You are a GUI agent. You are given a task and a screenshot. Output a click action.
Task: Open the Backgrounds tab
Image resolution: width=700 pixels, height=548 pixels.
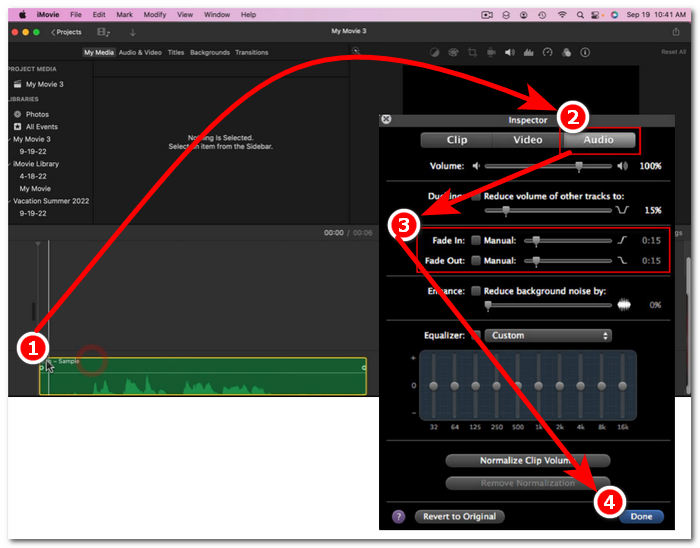pyautogui.click(x=210, y=53)
